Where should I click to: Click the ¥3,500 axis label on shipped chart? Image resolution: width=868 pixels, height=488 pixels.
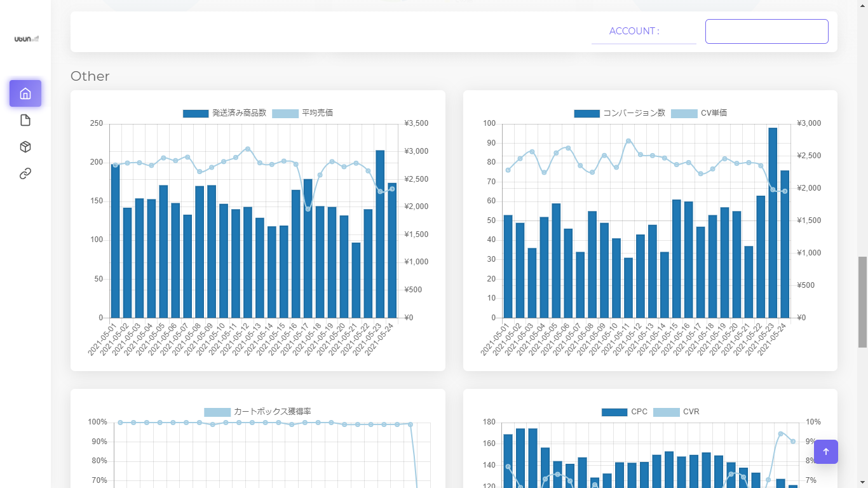point(416,123)
